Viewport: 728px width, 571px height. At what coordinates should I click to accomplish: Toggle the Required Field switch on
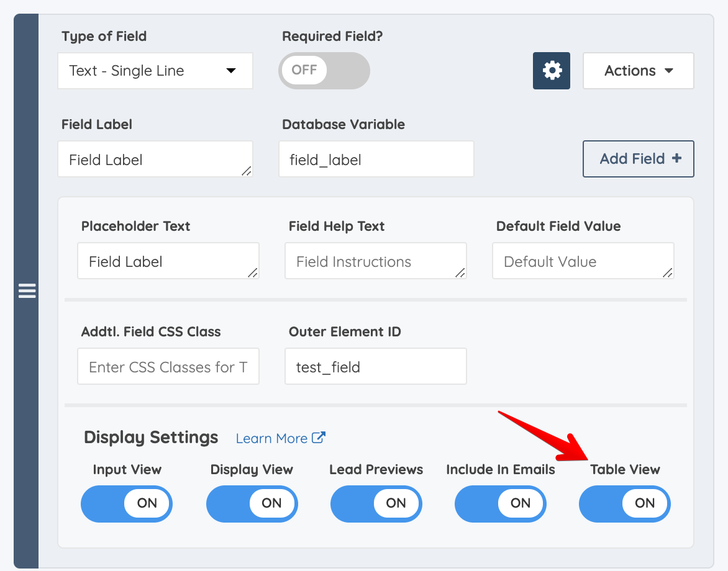pos(324,70)
